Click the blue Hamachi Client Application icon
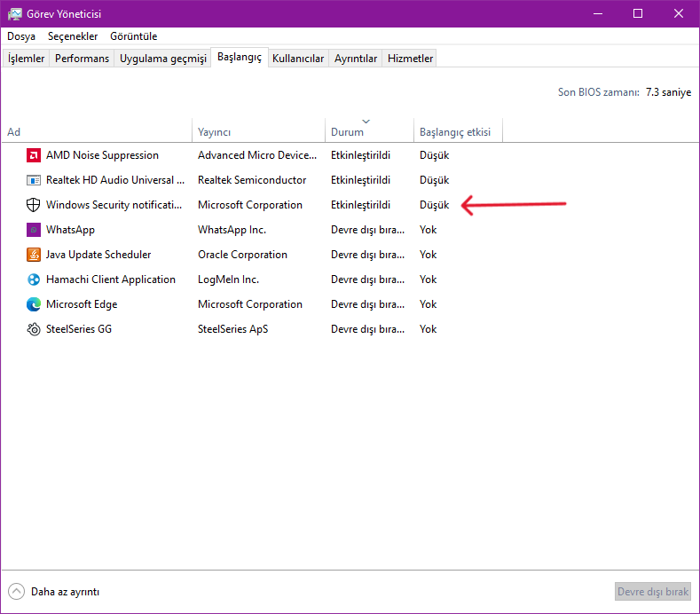This screenshot has width=700, height=614. [x=34, y=279]
